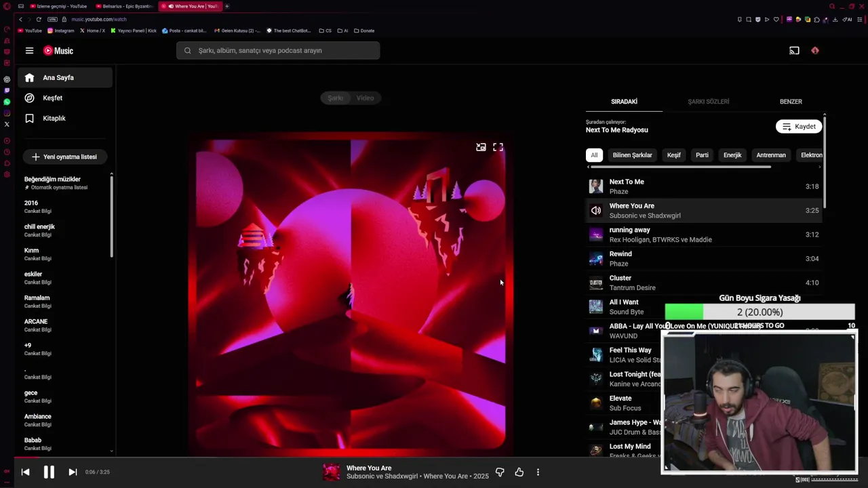This screenshot has width=868, height=488.
Task: Open the BENZER tab
Action: [791, 102]
